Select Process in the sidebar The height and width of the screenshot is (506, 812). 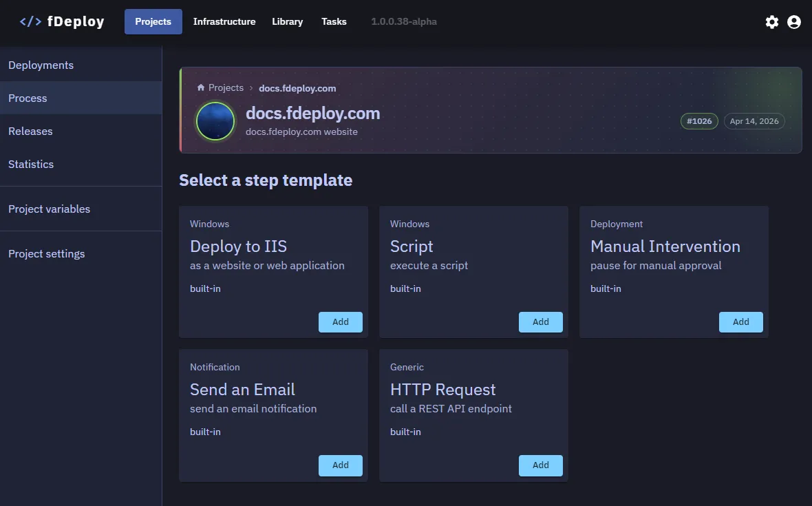click(x=81, y=98)
